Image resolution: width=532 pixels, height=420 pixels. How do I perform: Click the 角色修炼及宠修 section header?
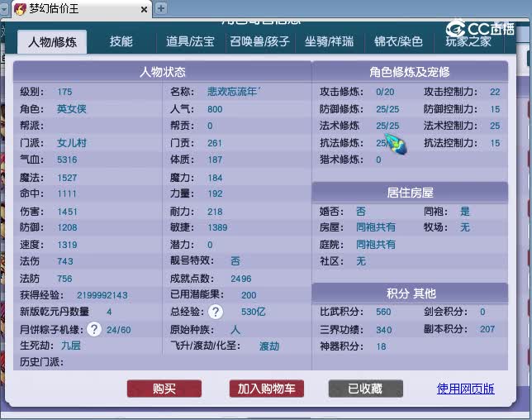pyautogui.click(x=410, y=72)
